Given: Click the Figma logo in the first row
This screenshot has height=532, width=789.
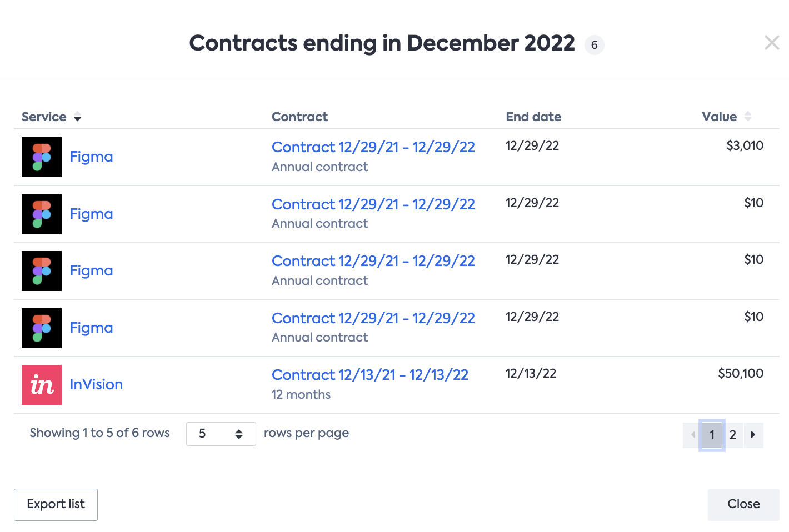Looking at the screenshot, I should coord(42,157).
